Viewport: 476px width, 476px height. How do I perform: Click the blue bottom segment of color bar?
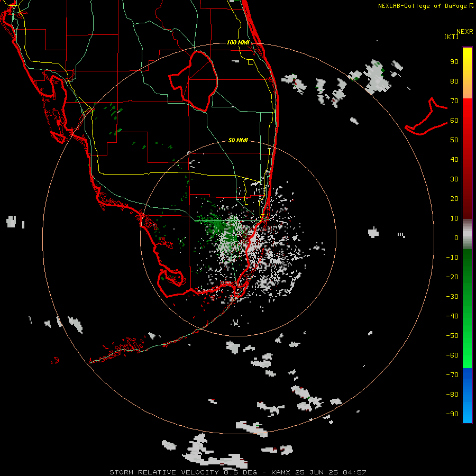tap(467, 396)
